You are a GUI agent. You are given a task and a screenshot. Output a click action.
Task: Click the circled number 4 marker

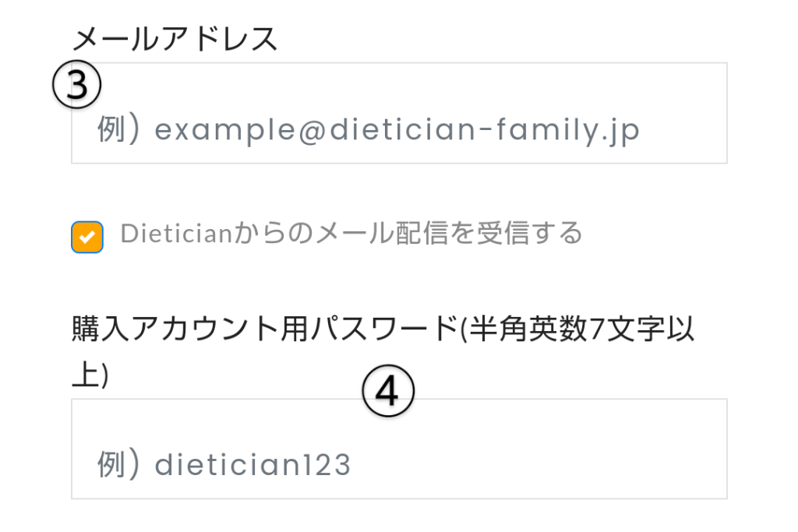[x=388, y=391]
